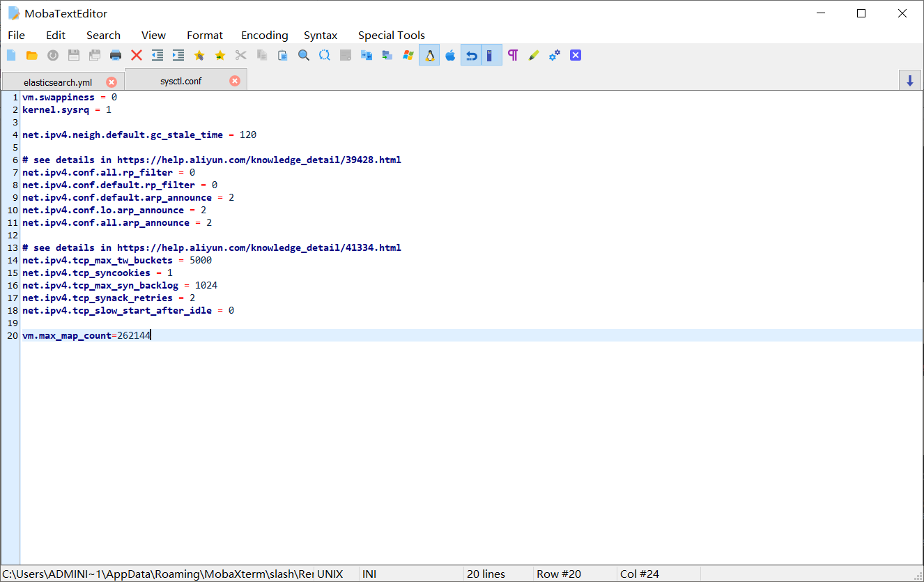Select Mac line endings with the apple icon
The image size is (924, 582).
click(x=450, y=55)
